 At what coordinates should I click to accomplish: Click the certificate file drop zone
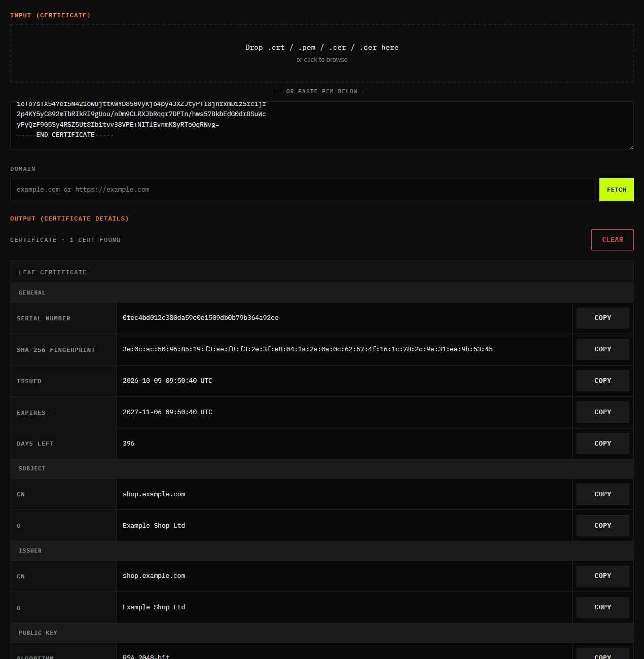coord(322,53)
